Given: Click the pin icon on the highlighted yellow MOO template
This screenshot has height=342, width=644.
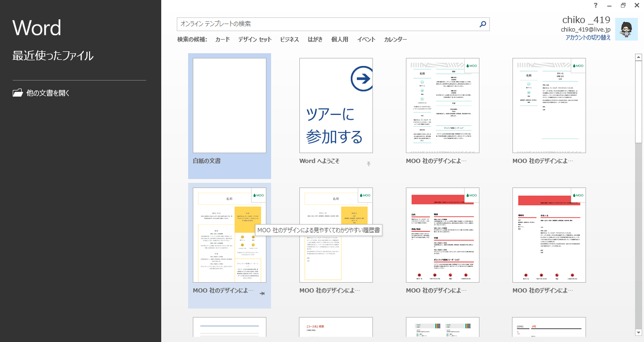Looking at the screenshot, I should (263, 293).
